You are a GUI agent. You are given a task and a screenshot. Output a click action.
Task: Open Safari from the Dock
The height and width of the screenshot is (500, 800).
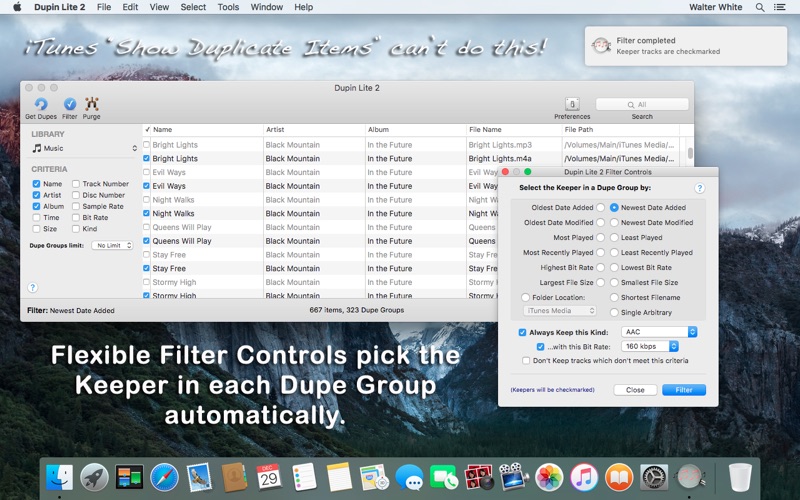tap(164, 477)
